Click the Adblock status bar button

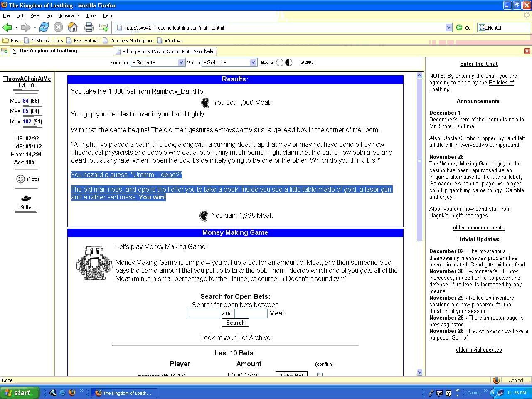(517, 380)
